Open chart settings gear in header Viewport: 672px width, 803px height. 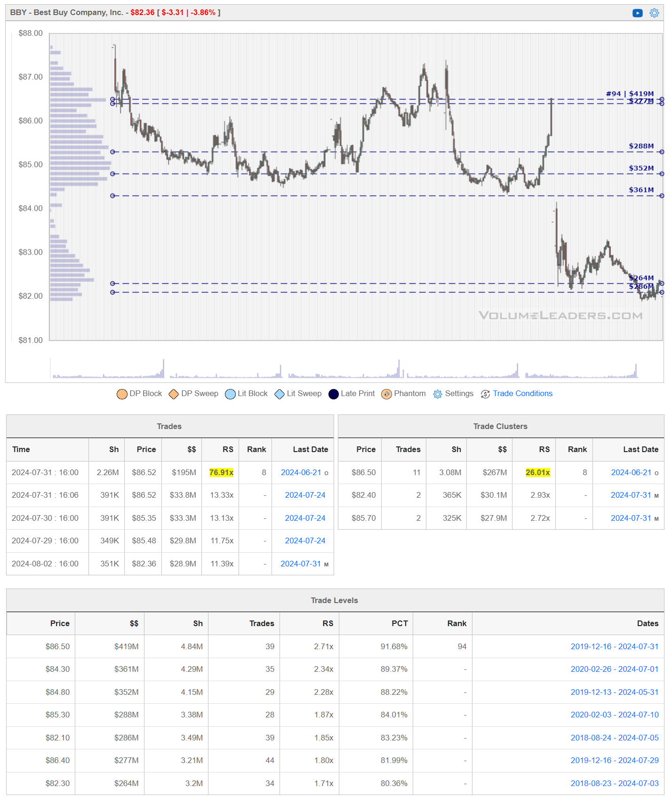tap(654, 13)
